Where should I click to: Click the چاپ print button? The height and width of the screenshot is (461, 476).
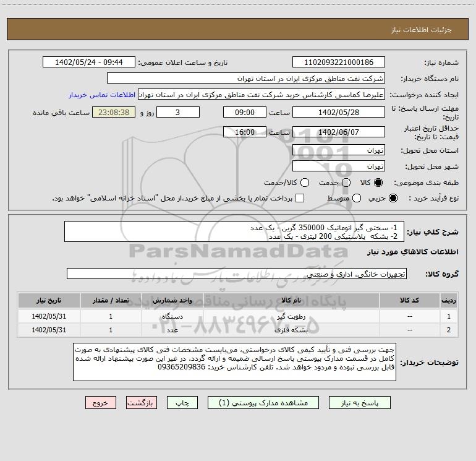click(182, 403)
